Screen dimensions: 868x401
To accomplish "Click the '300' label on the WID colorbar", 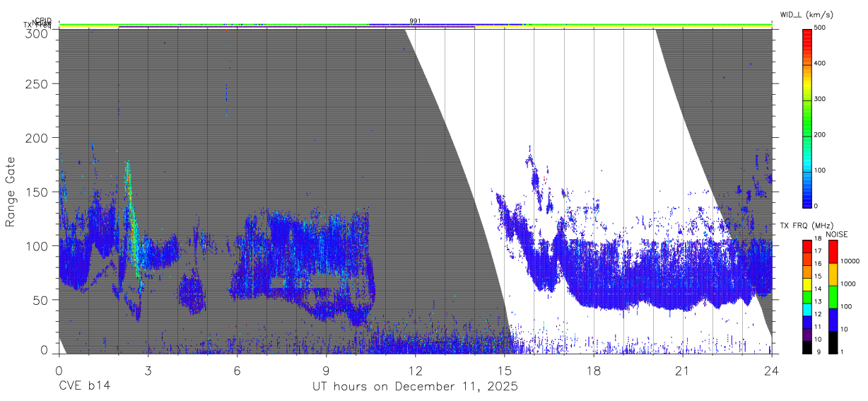I will tap(821, 99).
